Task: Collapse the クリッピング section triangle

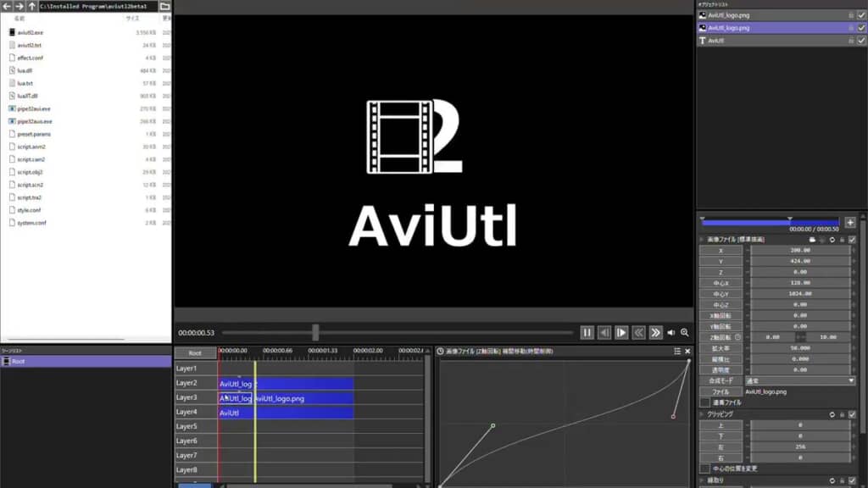Action: 702,414
